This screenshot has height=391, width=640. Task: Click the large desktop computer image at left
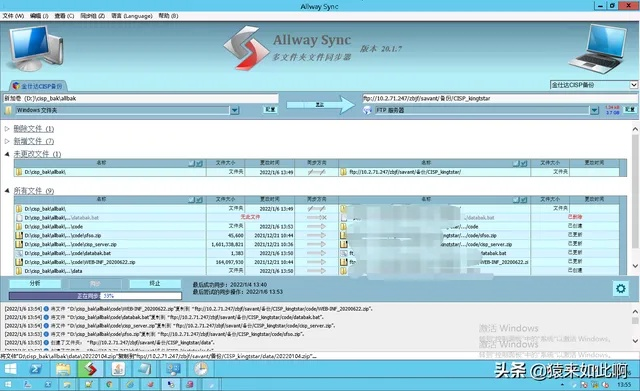pos(35,48)
